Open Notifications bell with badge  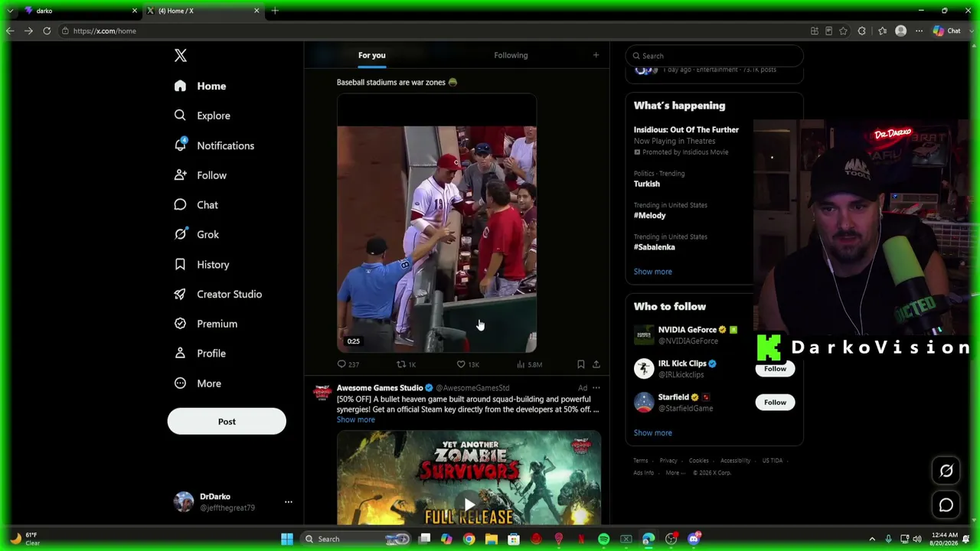click(x=181, y=145)
